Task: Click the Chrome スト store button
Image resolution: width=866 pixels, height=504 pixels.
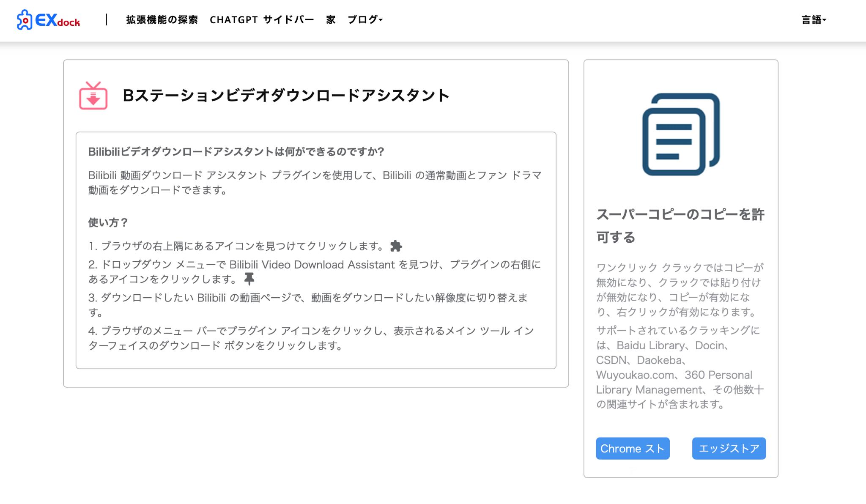Action: point(633,448)
